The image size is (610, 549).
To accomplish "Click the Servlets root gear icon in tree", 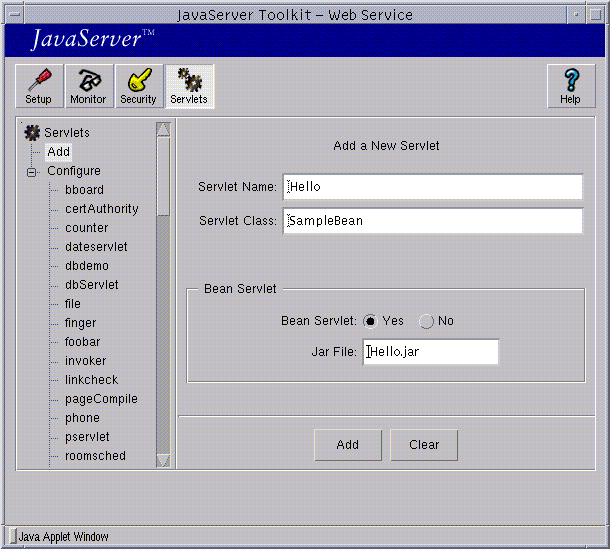I will click(32, 133).
